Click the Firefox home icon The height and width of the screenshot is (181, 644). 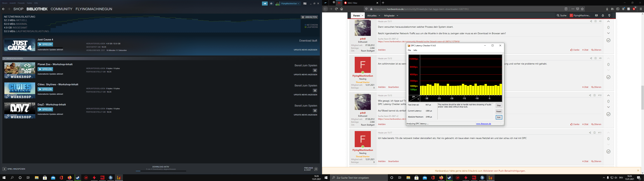click(x=342, y=9)
